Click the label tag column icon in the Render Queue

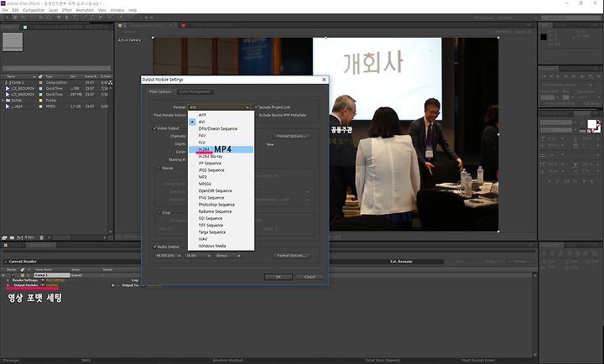click(x=23, y=269)
